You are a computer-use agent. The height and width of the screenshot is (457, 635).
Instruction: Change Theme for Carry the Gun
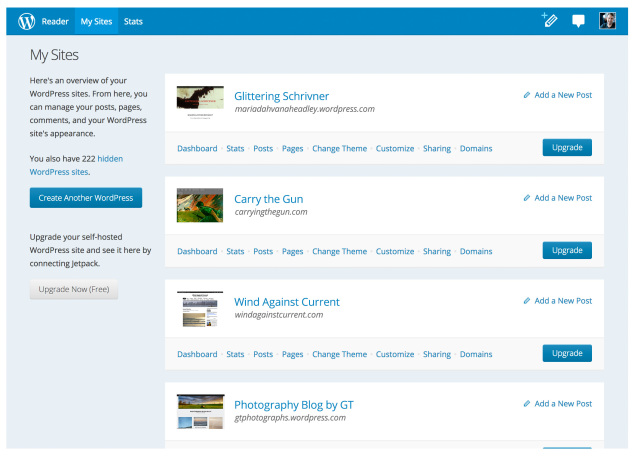coord(339,251)
